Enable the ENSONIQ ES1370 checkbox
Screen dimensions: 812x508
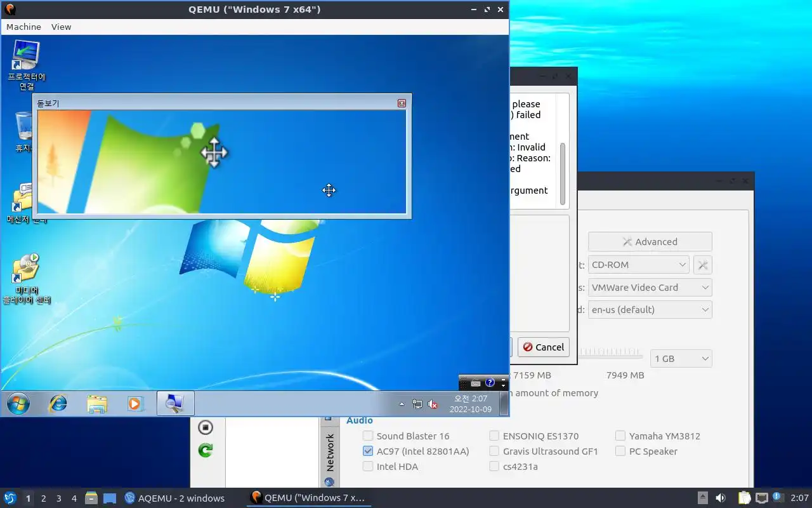click(x=494, y=436)
